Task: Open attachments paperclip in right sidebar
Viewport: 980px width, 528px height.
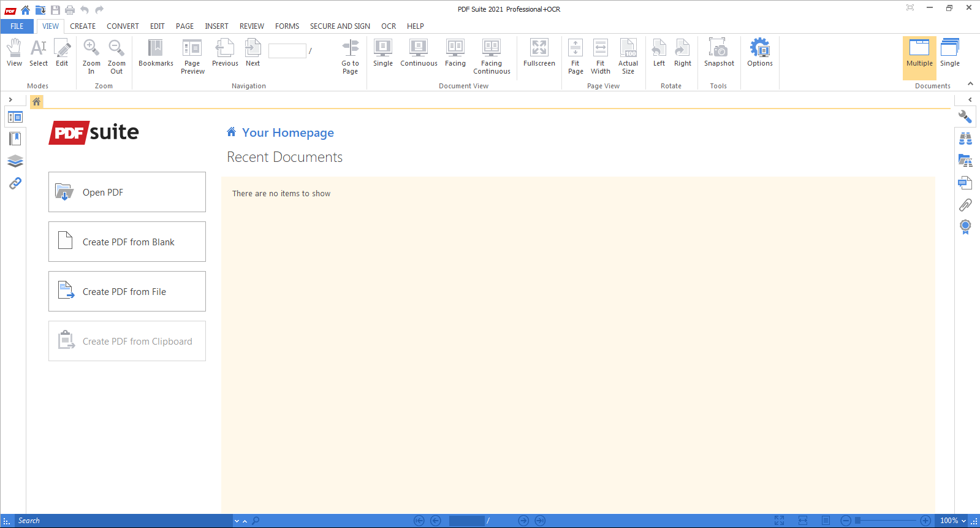Action: (x=965, y=205)
